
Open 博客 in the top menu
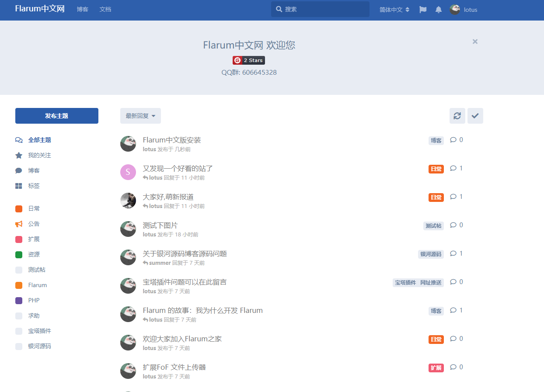coord(82,9)
